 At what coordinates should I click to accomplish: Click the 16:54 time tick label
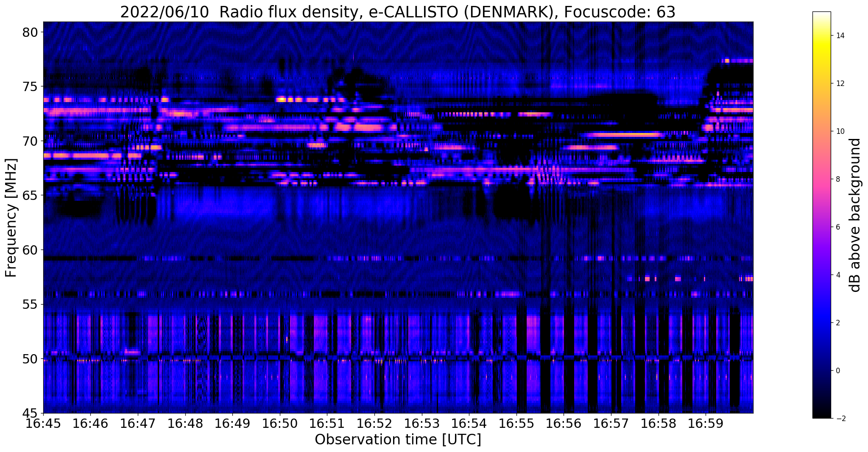point(469,424)
